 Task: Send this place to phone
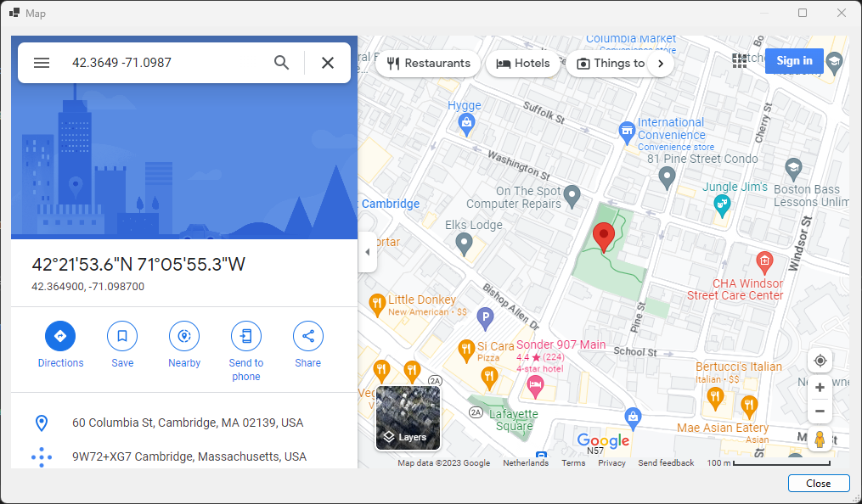[x=245, y=336]
